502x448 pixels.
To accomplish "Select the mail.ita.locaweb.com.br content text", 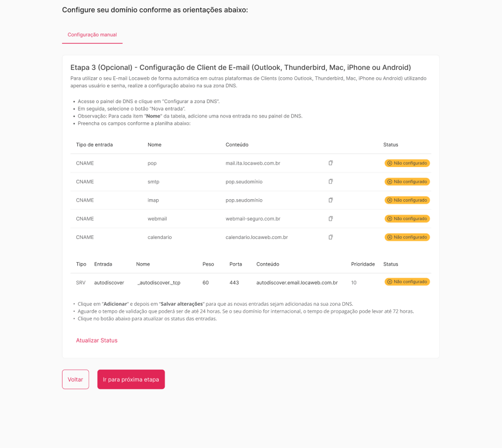I will (x=253, y=163).
